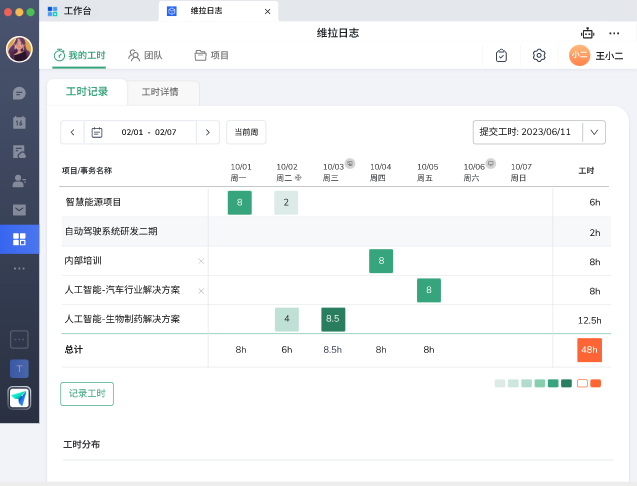Expand the 提交工时 dropdown arrow
Viewport: 637px width, 486px height.
(594, 132)
